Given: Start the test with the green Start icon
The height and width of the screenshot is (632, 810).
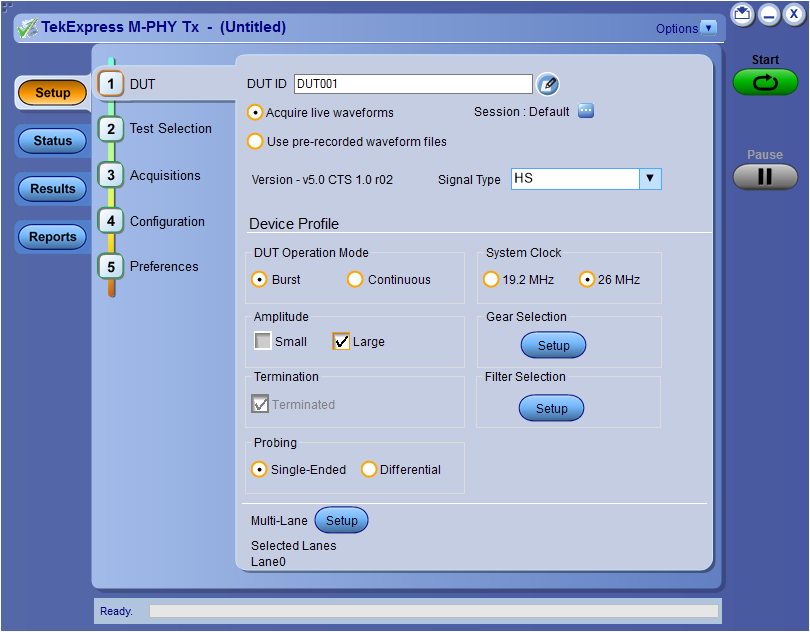Looking at the screenshot, I should (765, 84).
